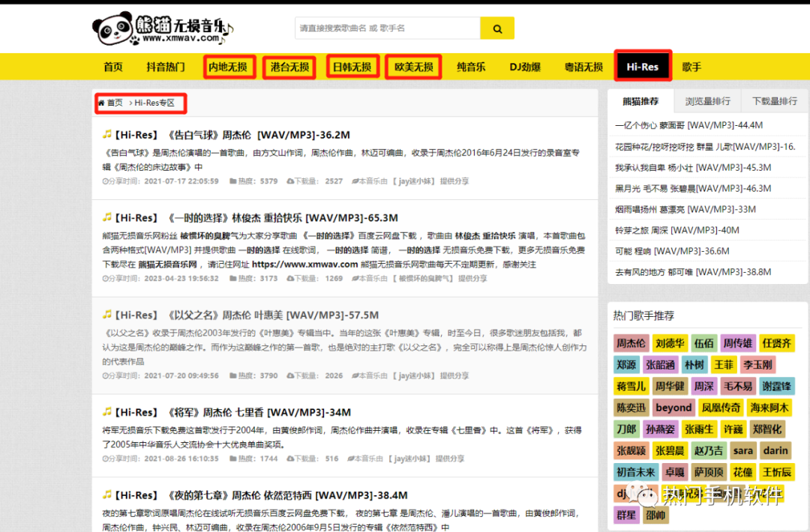
Task: Click the panda logo of 熊猫无损音乐
Action: 163,28
